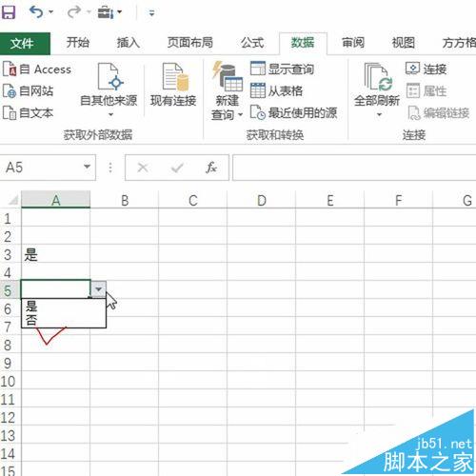Screen dimensions: 476x476
Task: Select column A header
Action: coord(56,200)
